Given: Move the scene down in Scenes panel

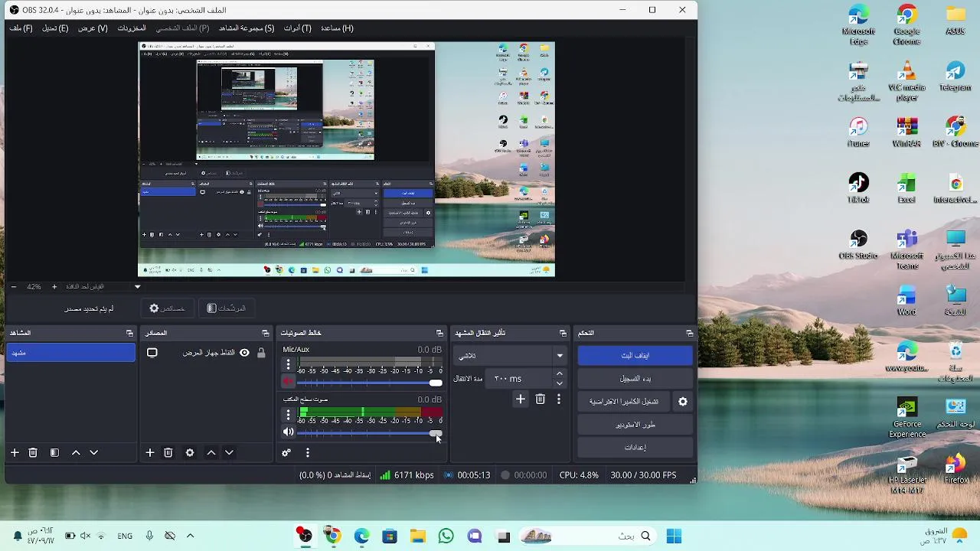Looking at the screenshot, I should point(94,452).
